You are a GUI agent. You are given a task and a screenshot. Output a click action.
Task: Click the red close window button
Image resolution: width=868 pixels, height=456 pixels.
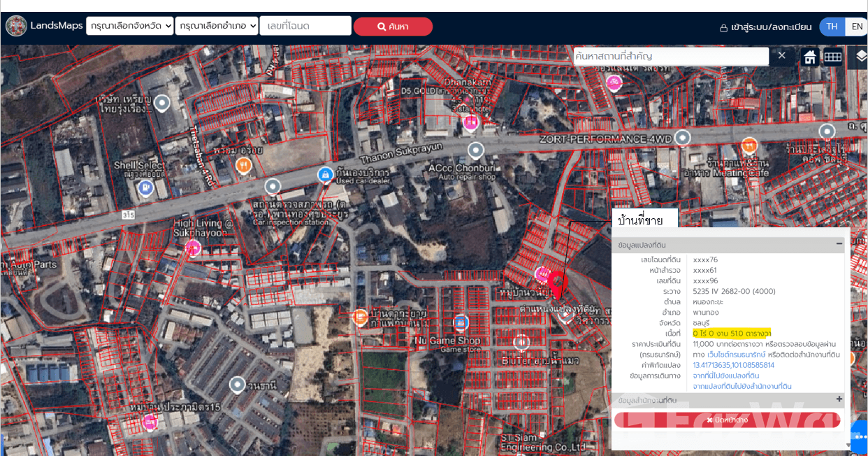pos(727,420)
